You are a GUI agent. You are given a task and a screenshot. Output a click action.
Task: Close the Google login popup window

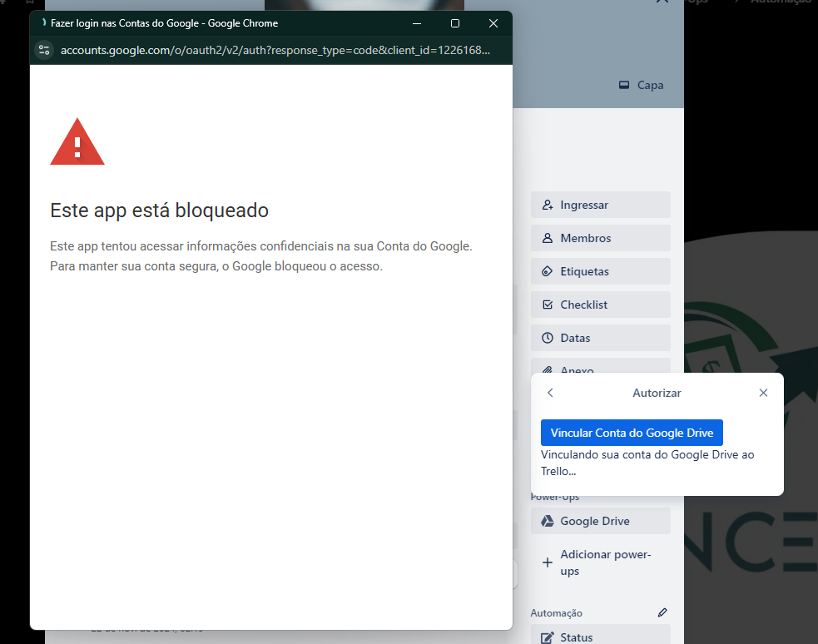click(x=493, y=23)
